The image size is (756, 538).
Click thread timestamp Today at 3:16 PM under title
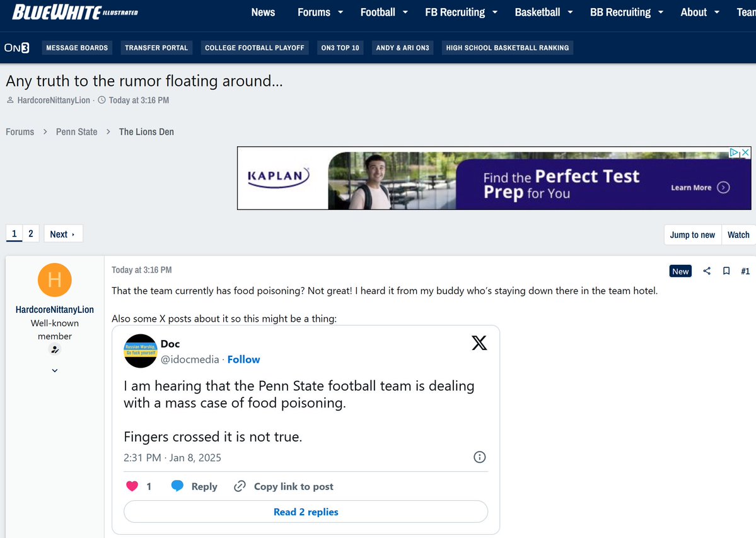point(139,100)
